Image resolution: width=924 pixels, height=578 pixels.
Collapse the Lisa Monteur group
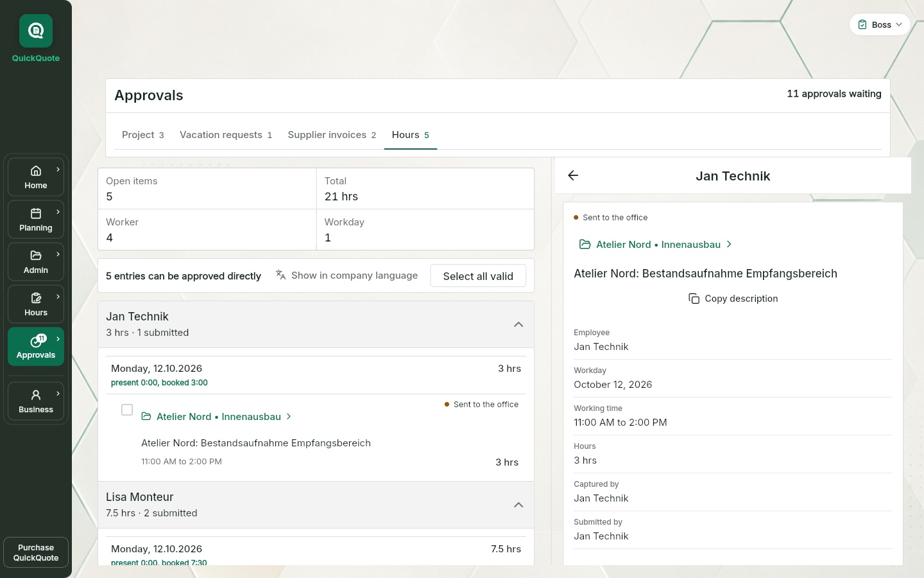coord(518,505)
